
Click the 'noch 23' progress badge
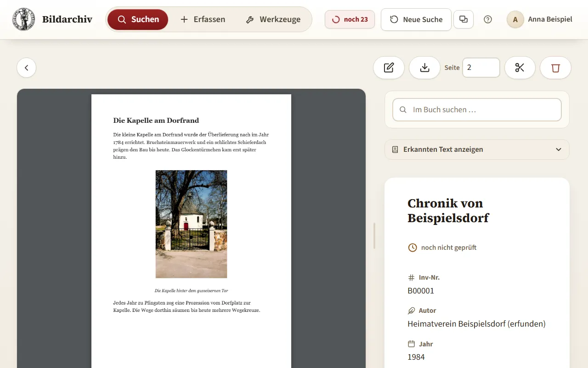click(350, 19)
